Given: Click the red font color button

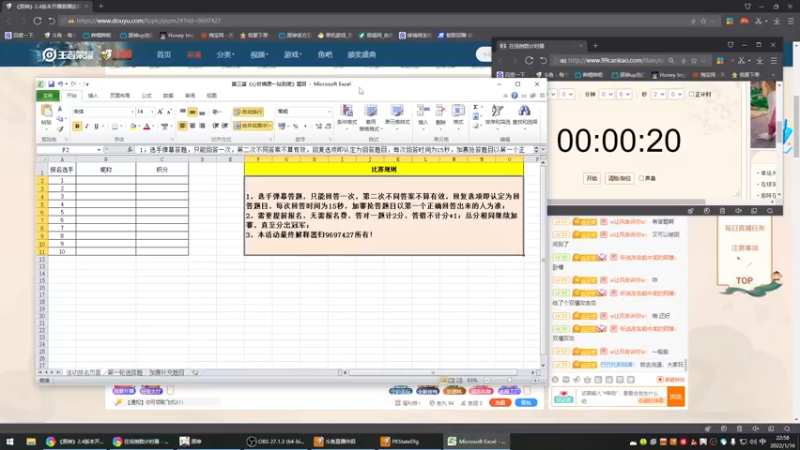Looking at the screenshot, I should pos(146,126).
